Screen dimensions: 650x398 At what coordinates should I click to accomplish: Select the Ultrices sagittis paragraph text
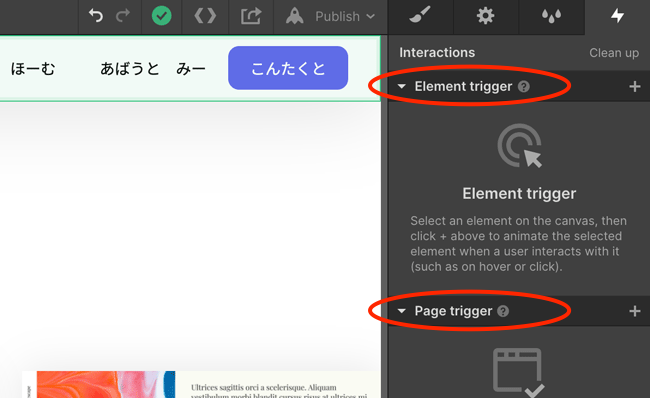[279, 392]
